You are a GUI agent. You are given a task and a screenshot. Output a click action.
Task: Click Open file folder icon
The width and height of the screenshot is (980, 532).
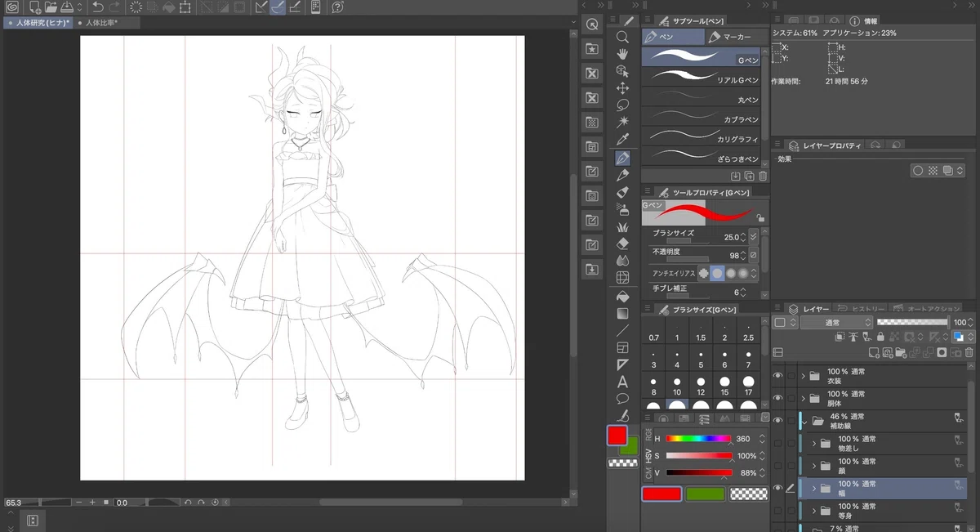[52, 7]
